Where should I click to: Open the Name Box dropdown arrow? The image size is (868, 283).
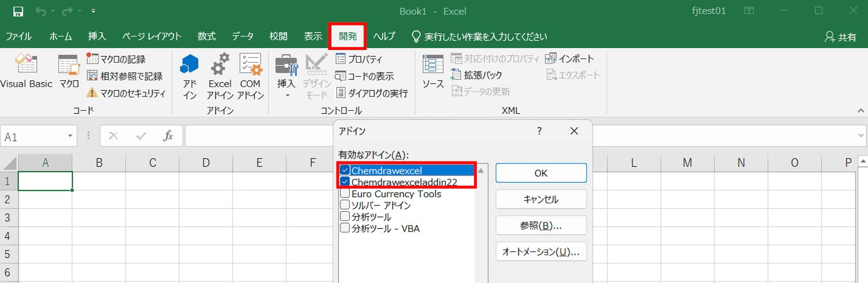pyautogui.click(x=70, y=136)
